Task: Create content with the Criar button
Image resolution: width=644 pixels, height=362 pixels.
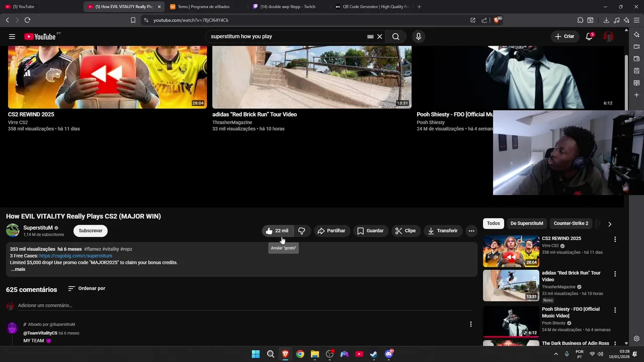Action: click(565, 36)
